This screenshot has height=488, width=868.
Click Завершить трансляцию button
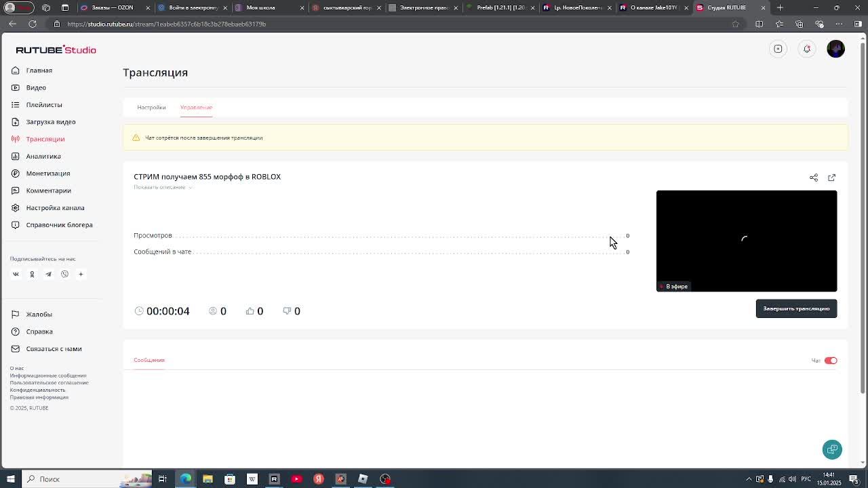point(796,308)
